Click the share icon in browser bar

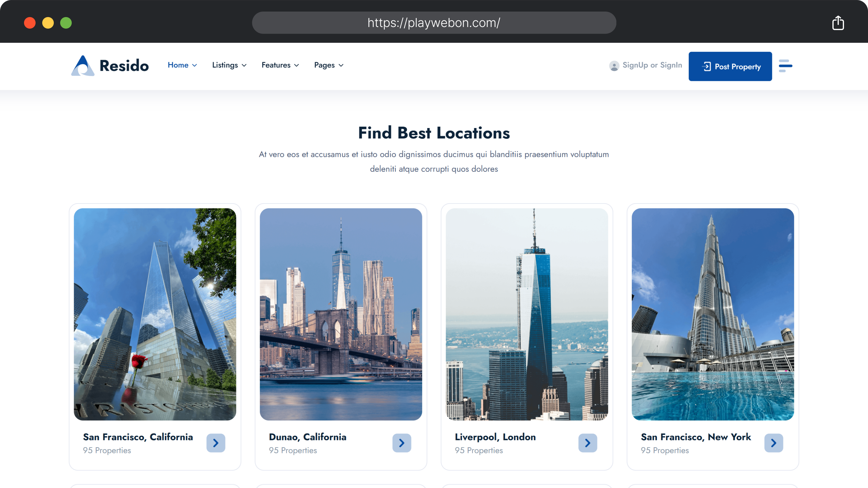pyautogui.click(x=838, y=23)
